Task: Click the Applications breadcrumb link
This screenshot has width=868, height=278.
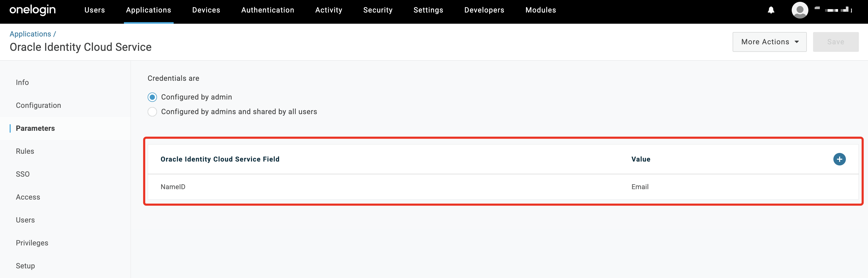Action: tap(30, 34)
